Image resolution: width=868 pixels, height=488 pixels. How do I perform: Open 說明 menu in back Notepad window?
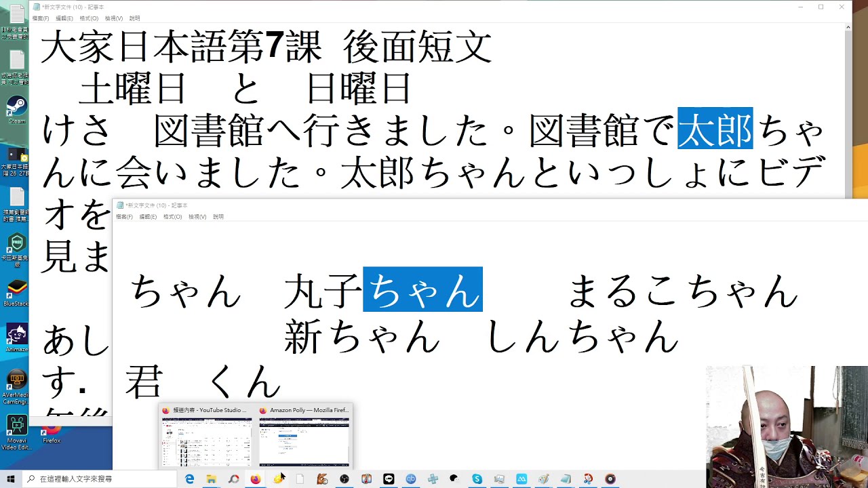[134, 18]
